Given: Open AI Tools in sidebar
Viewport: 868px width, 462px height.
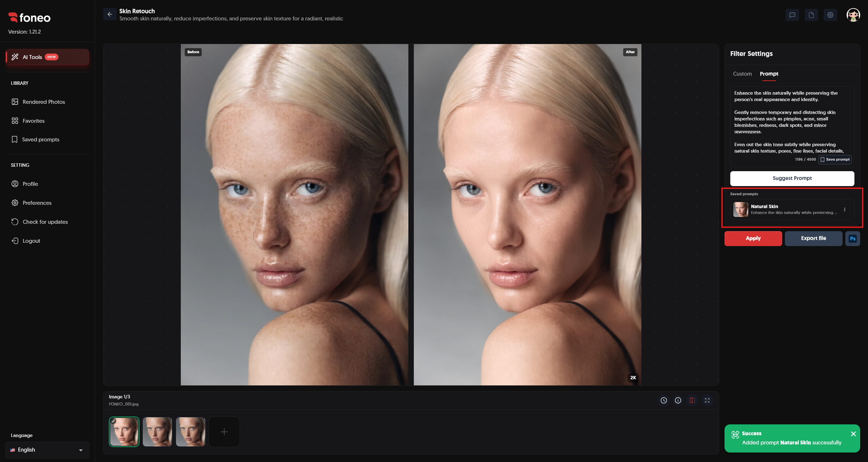Looking at the screenshot, I should coord(47,57).
